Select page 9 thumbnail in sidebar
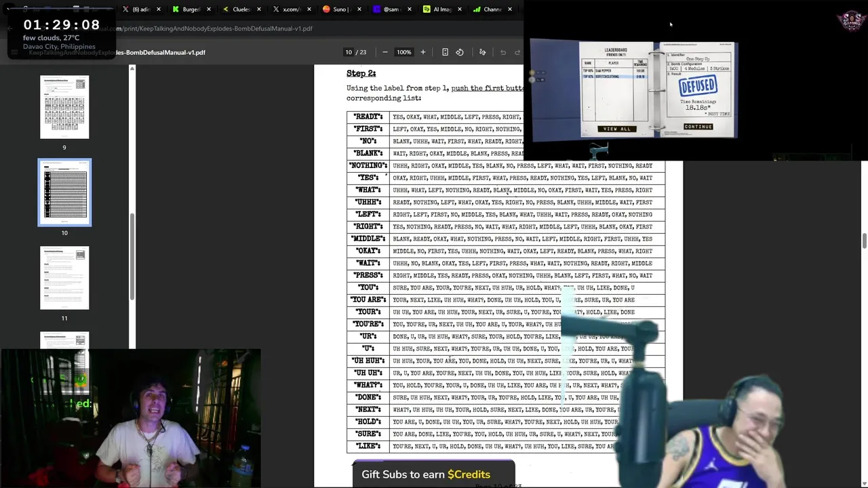The width and height of the screenshot is (868, 488). pyautogui.click(x=64, y=107)
